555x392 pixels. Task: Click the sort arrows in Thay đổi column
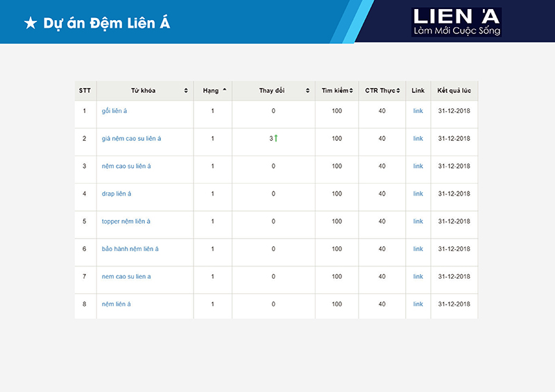click(x=307, y=91)
